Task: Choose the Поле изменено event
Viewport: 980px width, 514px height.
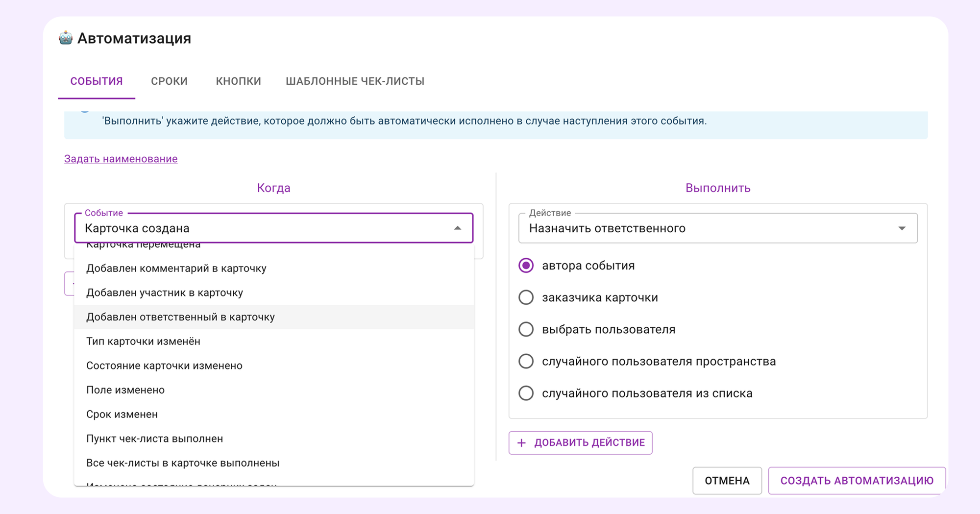Action: click(125, 390)
